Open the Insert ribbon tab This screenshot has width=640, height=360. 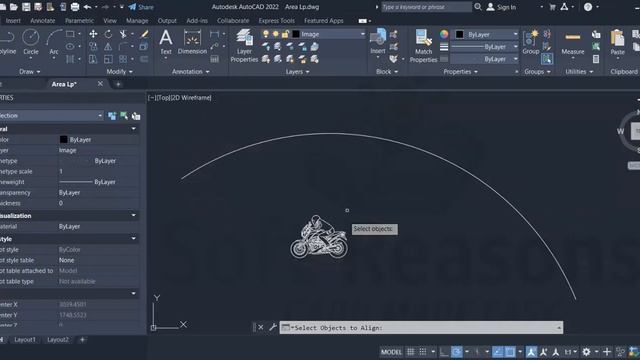pyautogui.click(x=13, y=20)
